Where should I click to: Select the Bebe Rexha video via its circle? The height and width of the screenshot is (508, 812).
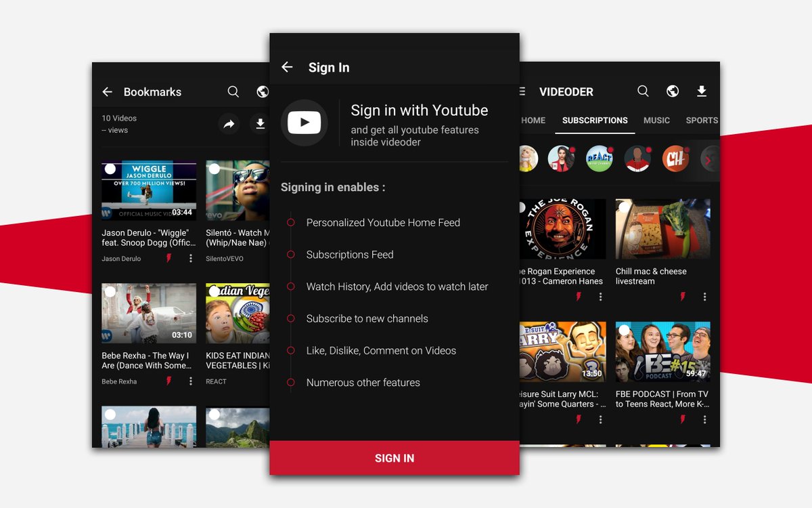[x=110, y=291]
